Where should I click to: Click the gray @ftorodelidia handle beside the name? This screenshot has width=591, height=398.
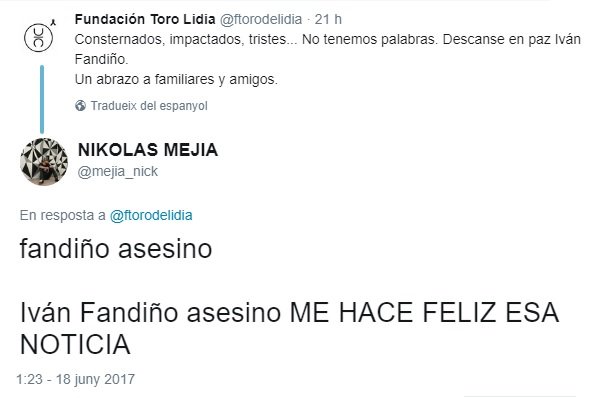pos(261,19)
